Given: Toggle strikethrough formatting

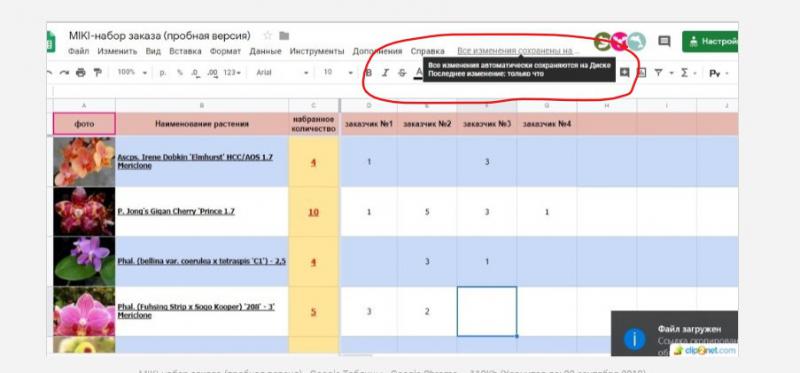Looking at the screenshot, I should tap(402, 73).
